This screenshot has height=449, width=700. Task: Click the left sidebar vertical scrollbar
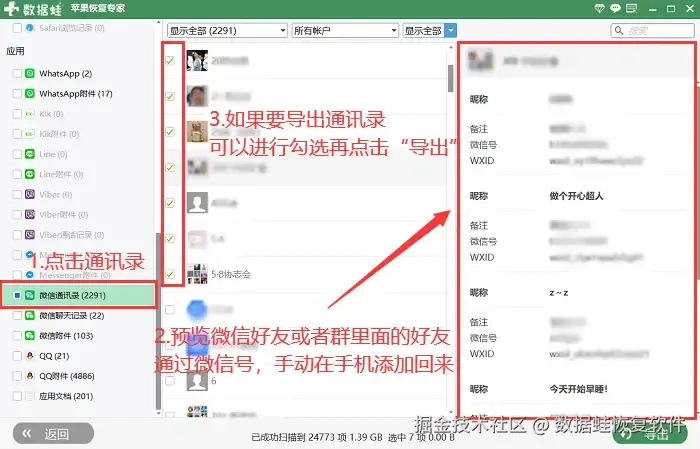coord(158,321)
